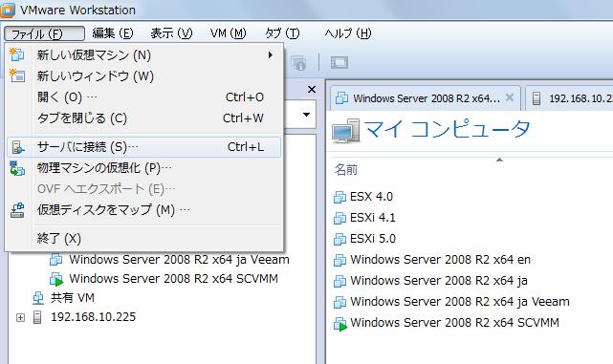
Task: Expand the 新しい仮想マシン submenu arrow
Action: tap(270, 55)
